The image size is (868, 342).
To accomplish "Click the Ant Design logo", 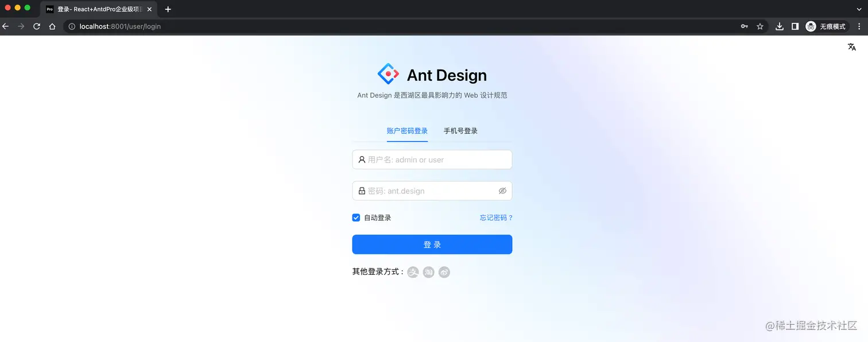I will coord(388,74).
